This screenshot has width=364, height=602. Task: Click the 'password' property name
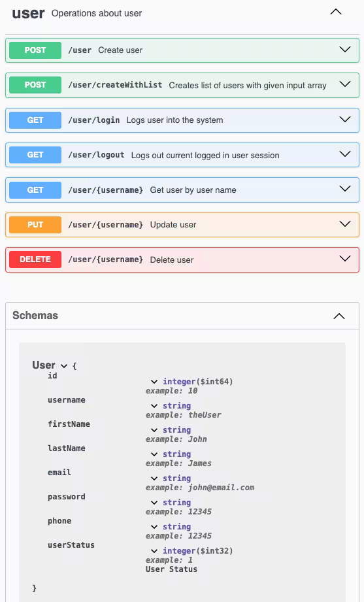pos(67,497)
